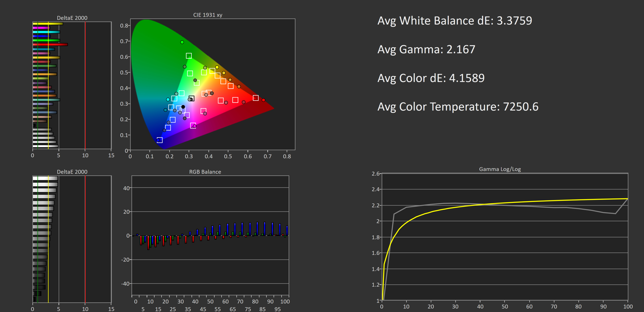Click the top-left DeltaE 2000 chart title

click(x=72, y=18)
